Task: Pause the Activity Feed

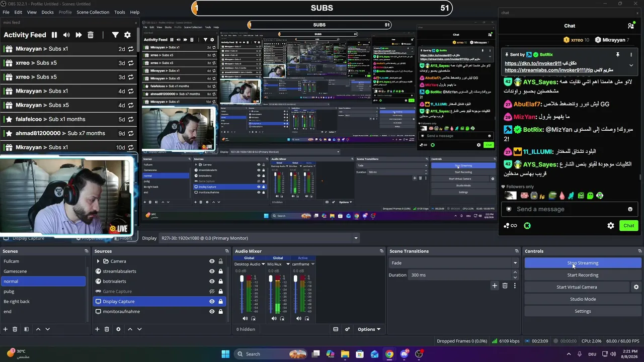Action: [x=54, y=35]
